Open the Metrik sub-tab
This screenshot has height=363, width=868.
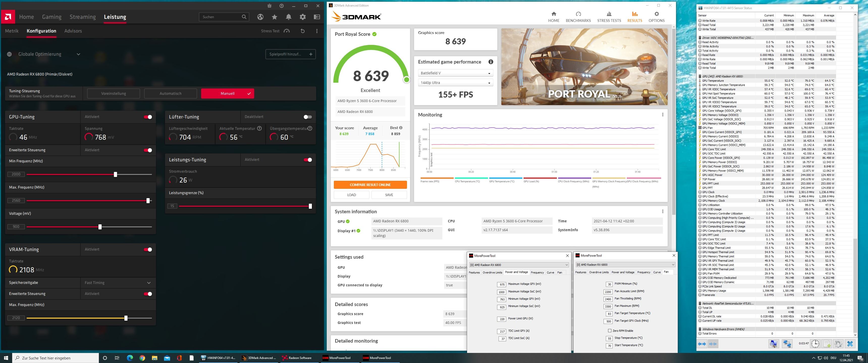tap(12, 31)
